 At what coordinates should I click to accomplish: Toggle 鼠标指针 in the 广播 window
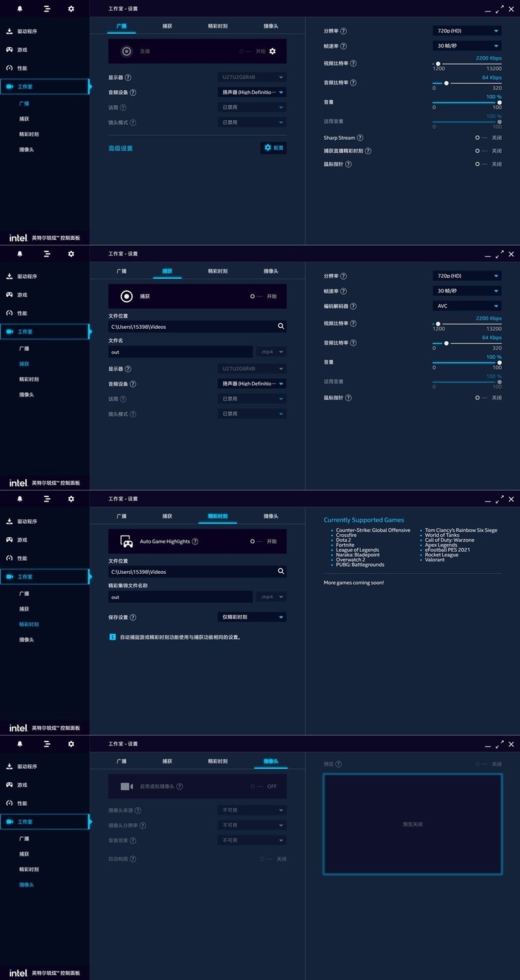click(482, 164)
